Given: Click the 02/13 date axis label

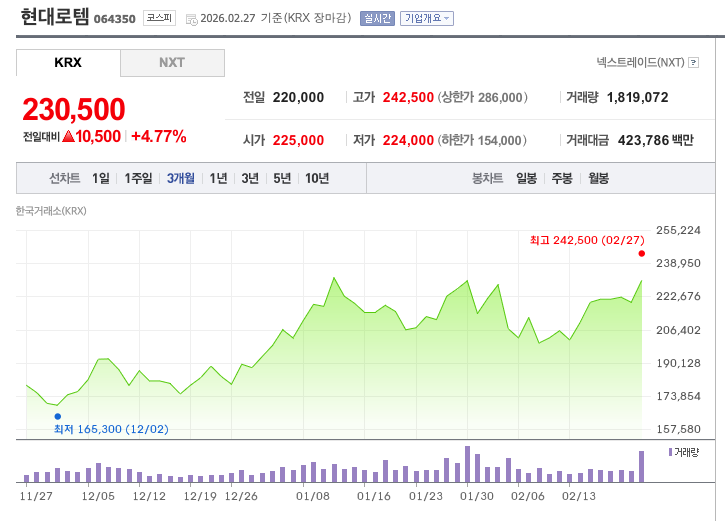Looking at the screenshot, I should (x=579, y=496).
